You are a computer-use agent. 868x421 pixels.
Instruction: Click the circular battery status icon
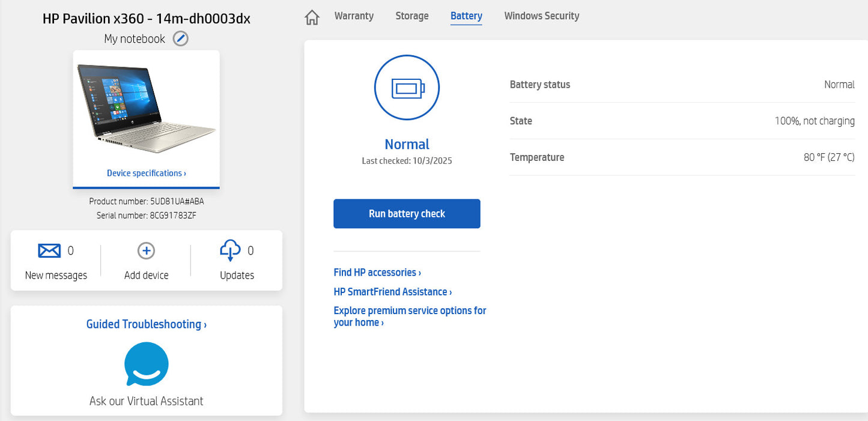[x=407, y=88]
